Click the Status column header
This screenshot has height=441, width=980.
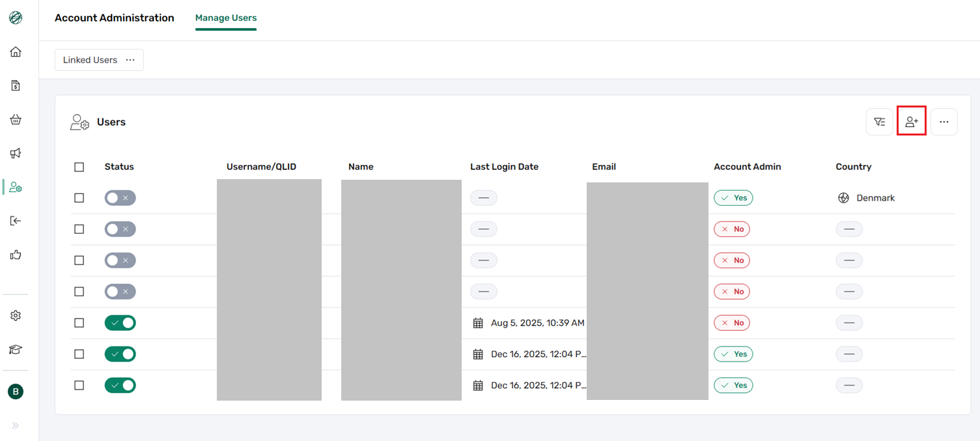pyautogui.click(x=119, y=167)
